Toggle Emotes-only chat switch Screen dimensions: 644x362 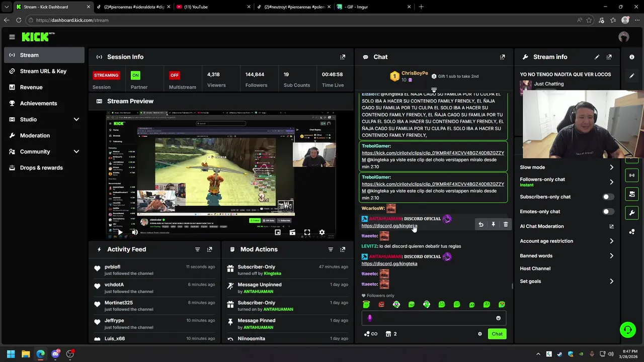(608, 212)
